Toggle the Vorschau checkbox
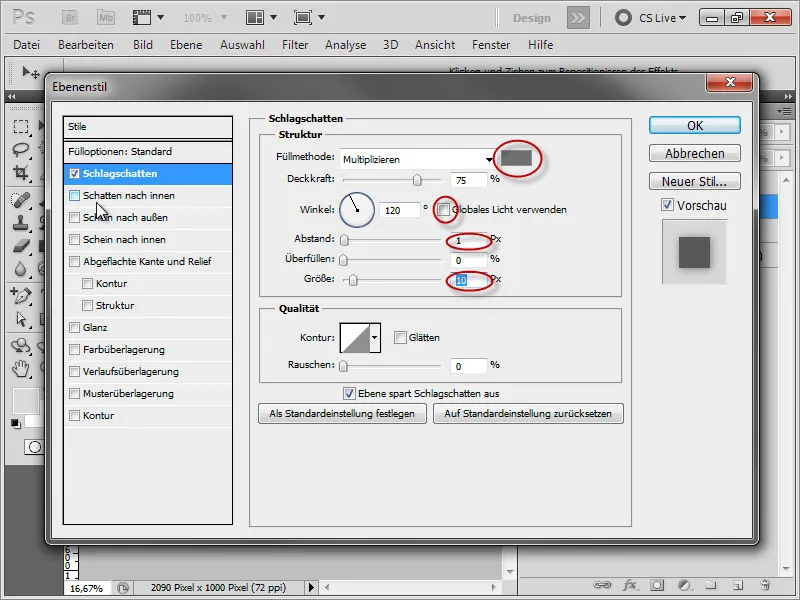The width and height of the screenshot is (800, 600). tap(667, 205)
